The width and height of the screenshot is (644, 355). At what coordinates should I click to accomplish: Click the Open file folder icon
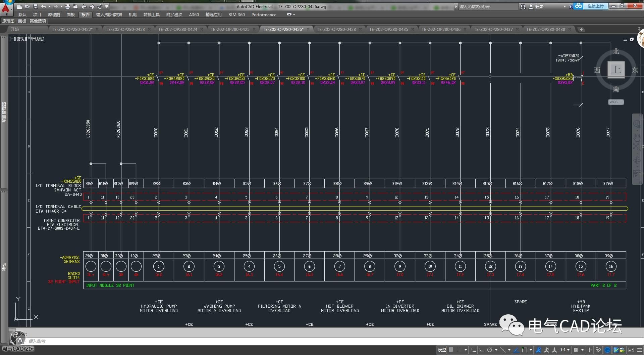[27, 6]
